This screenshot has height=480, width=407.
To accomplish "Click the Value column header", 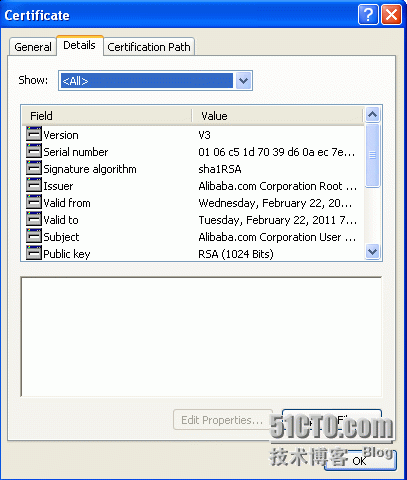I will pyautogui.click(x=277, y=116).
